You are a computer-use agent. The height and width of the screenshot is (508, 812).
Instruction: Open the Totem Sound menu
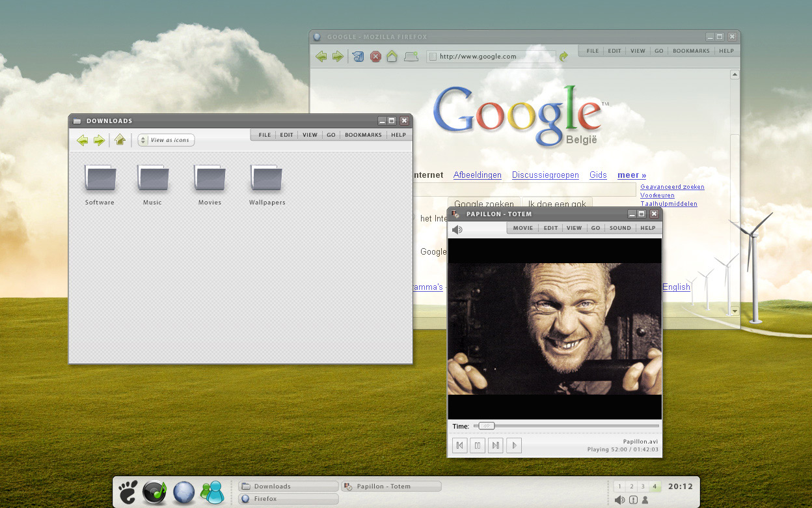pyautogui.click(x=620, y=228)
